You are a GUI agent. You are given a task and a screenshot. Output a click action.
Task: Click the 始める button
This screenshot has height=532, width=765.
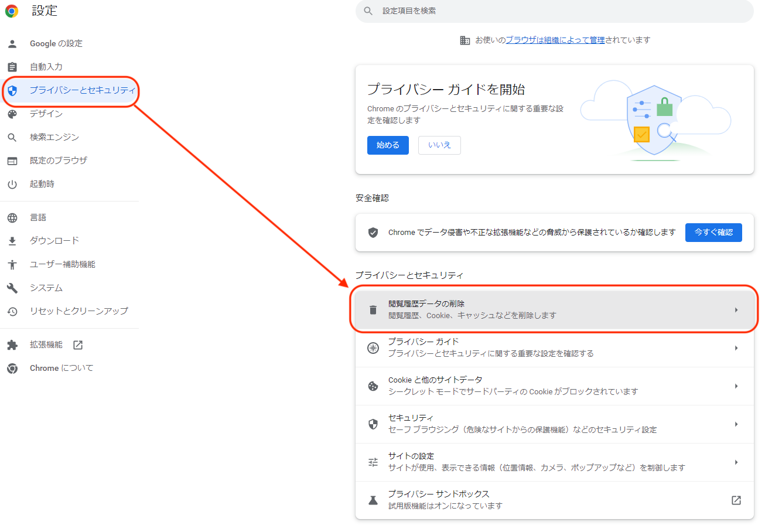[388, 145]
